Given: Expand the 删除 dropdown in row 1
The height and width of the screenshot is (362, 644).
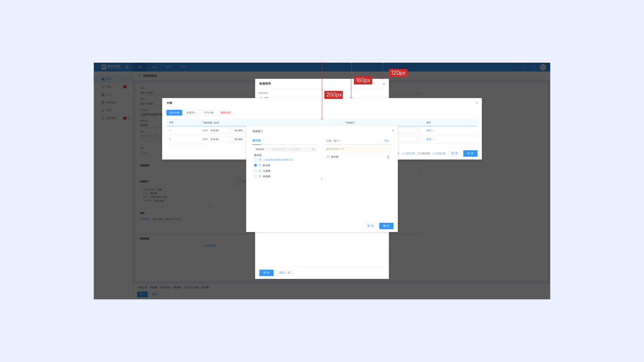Looking at the screenshot, I should click(x=430, y=131).
